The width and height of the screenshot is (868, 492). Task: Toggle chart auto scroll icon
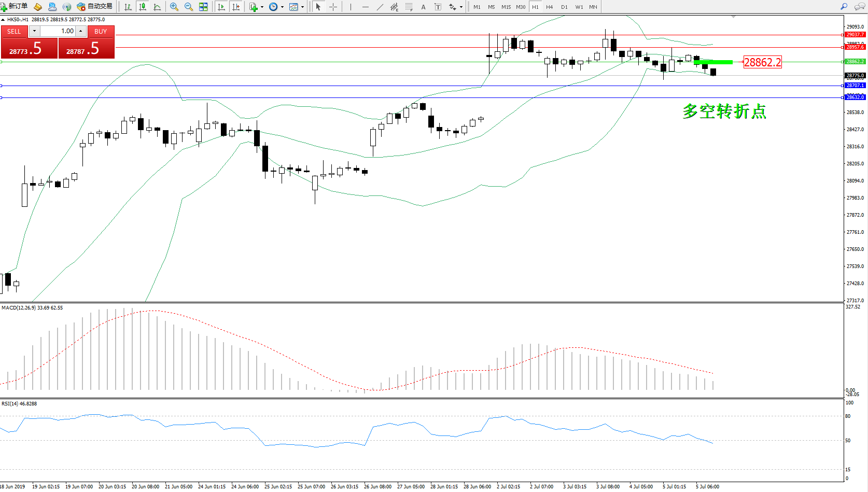tap(221, 7)
